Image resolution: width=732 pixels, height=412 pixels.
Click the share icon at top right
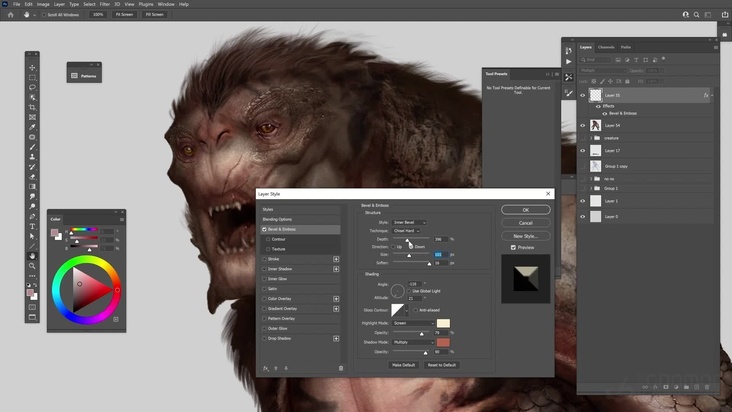click(725, 14)
